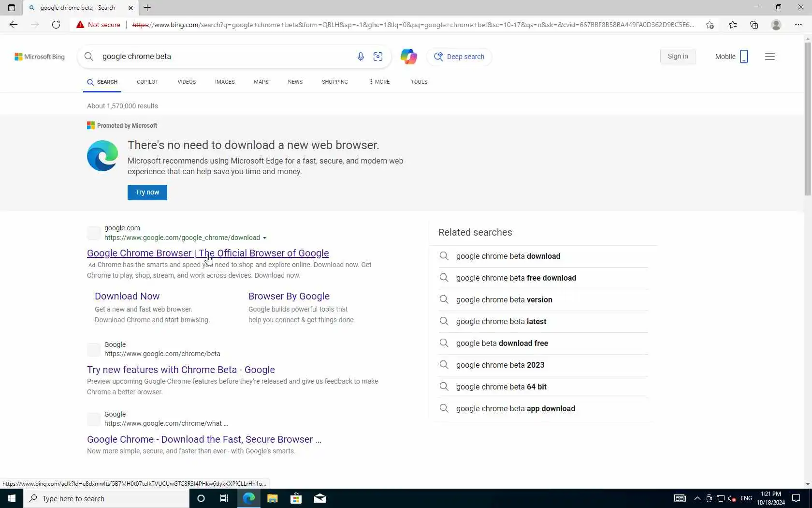This screenshot has width=812, height=508.
Task: Click the Microsoft Edge logo in promo
Action: 102,156
